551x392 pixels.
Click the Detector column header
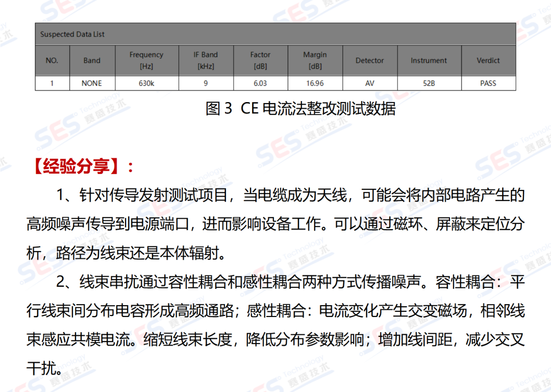[x=370, y=60]
